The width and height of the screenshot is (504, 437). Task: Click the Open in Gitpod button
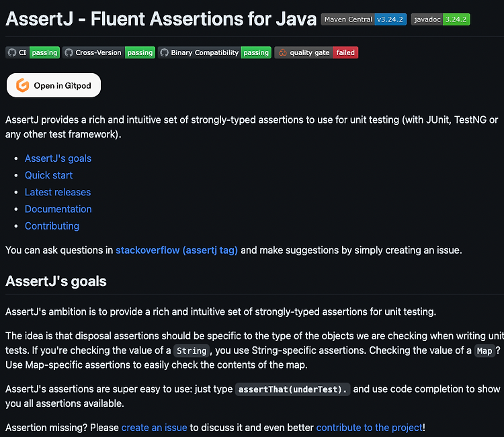click(54, 85)
